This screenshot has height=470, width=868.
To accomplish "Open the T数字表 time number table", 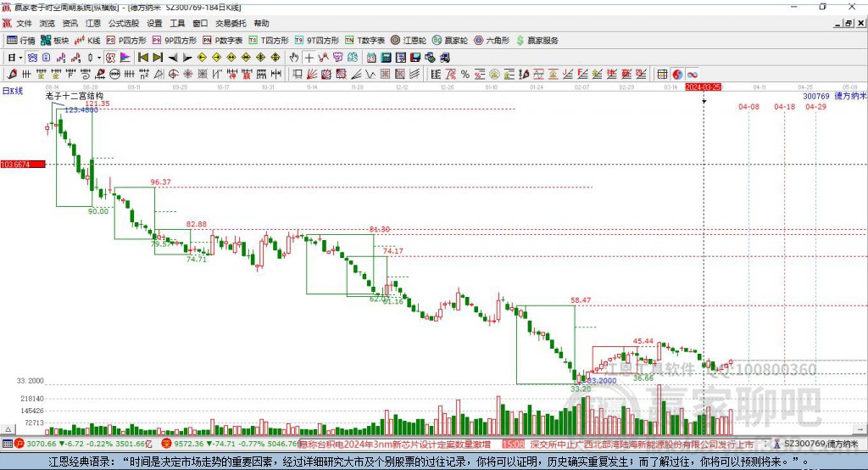I will click(x=364, y=41).
